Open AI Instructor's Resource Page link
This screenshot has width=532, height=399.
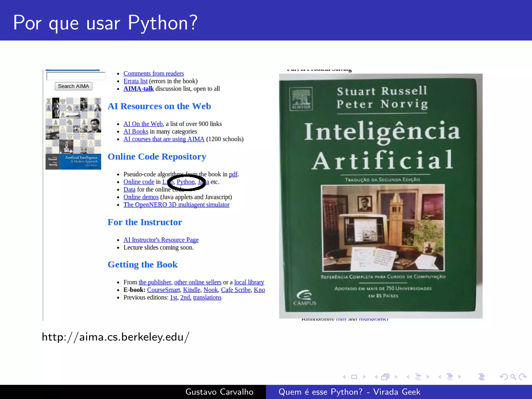161,240
